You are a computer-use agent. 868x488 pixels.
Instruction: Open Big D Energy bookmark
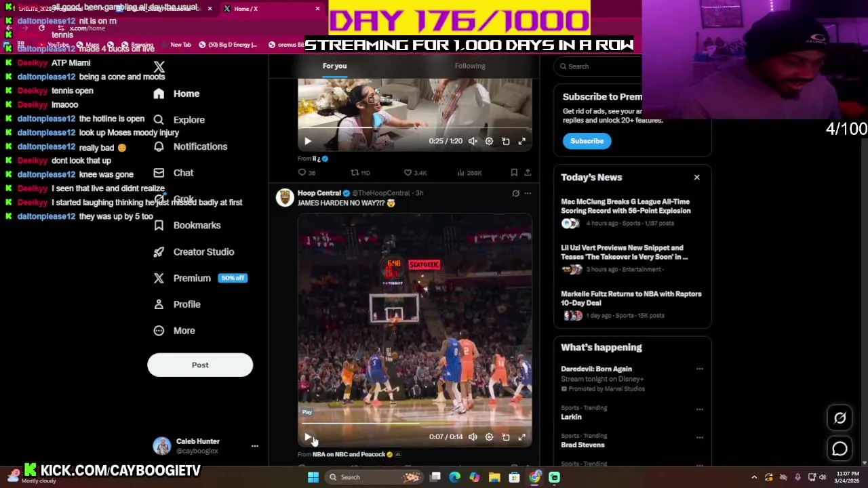pos(227,45)
